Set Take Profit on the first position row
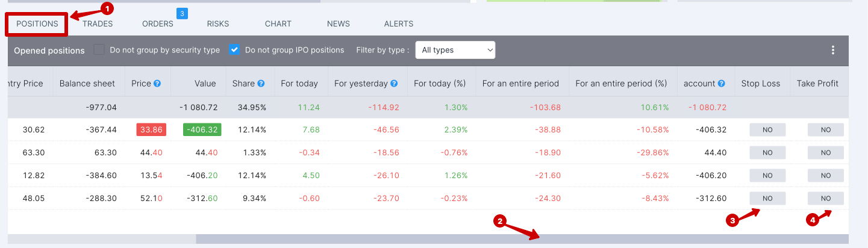The image size is (868, 248). tap(825, 129)
